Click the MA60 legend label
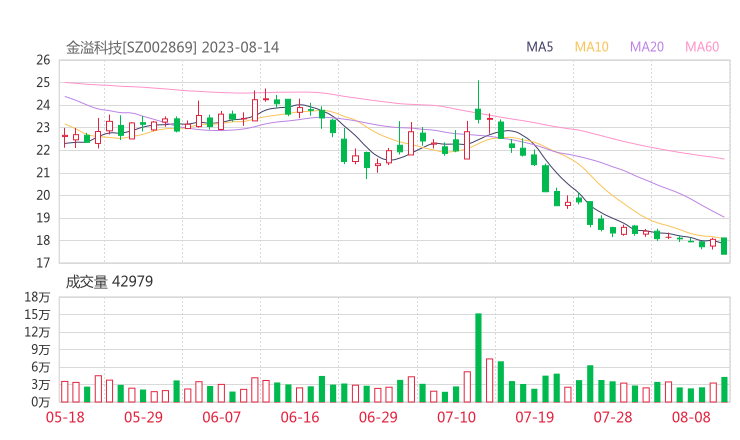The height and width of the screenshot is (440, 740). point(702,47)
